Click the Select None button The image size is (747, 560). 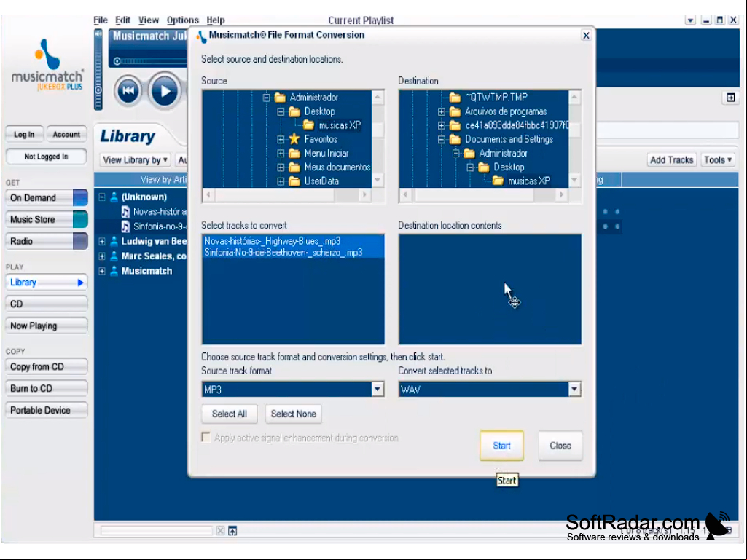(294, 414)
